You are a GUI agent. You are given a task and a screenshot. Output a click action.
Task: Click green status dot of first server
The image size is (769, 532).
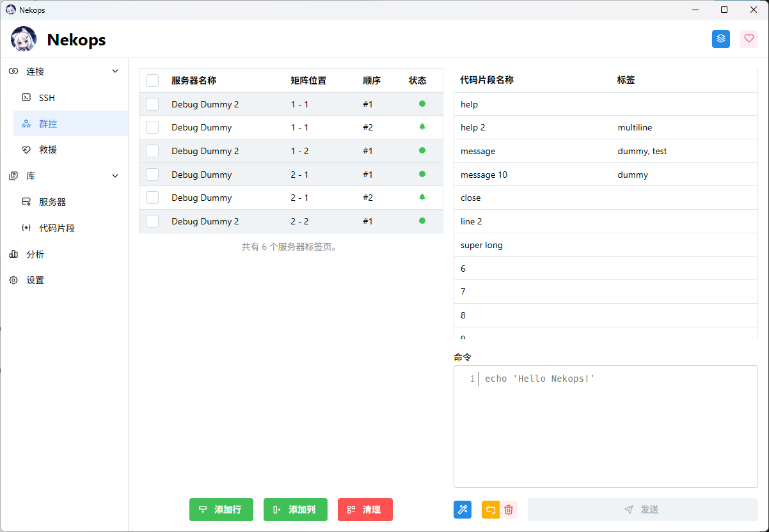(x=422, y=104)
